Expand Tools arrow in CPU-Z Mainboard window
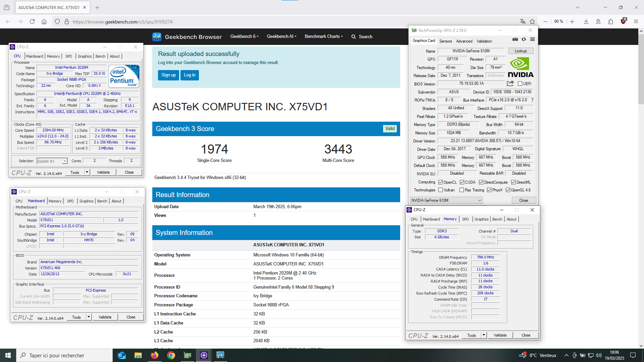This screenshot has width=644, height=362. pos(89,317)
